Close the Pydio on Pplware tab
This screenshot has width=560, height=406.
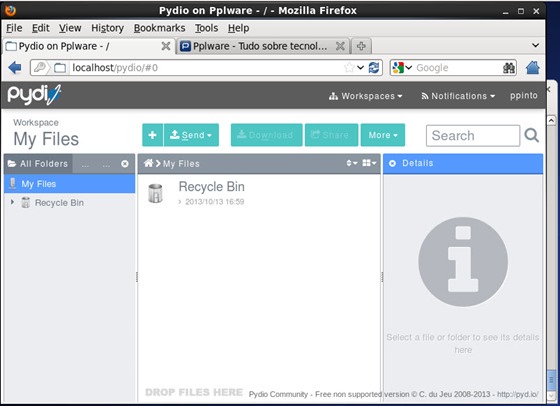tap(166, 46)
